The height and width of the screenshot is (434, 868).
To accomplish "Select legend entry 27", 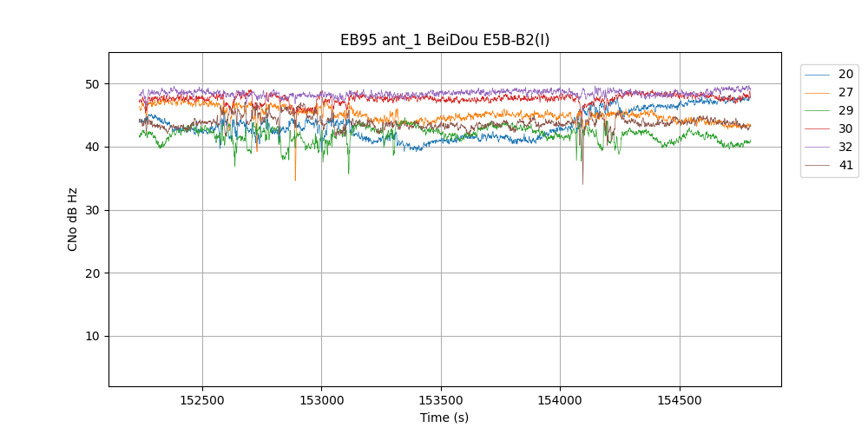I will 845,92.
